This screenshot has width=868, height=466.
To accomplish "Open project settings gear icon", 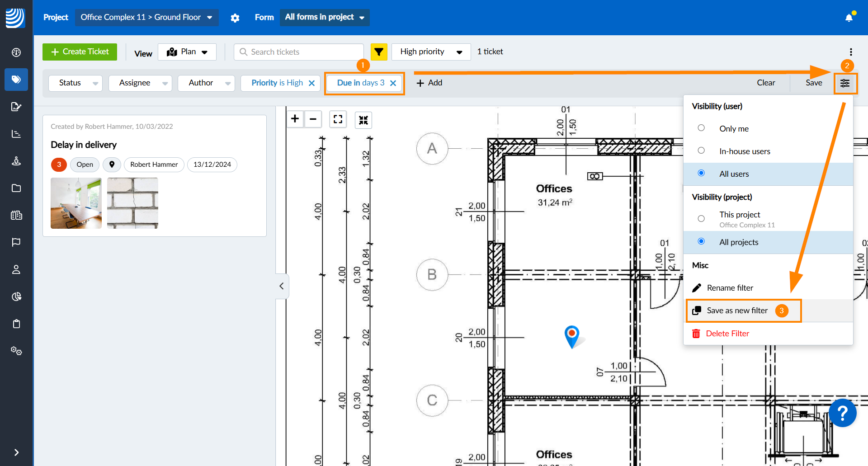I will (x=235, y=18).
